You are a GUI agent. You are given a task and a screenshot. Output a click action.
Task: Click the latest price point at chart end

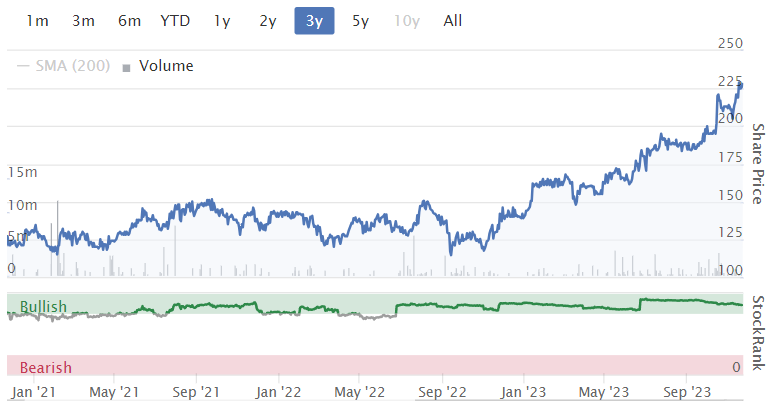(742, 85)
